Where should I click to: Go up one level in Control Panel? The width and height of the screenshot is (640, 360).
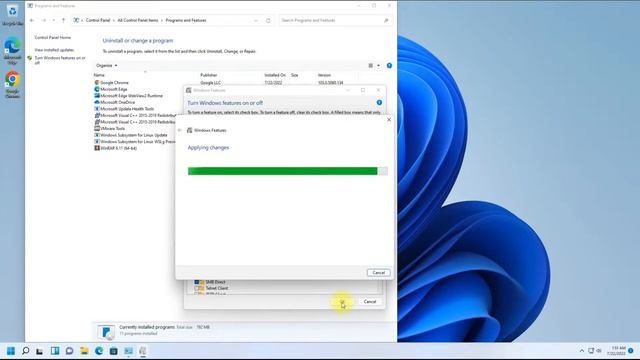coord(63,20)
